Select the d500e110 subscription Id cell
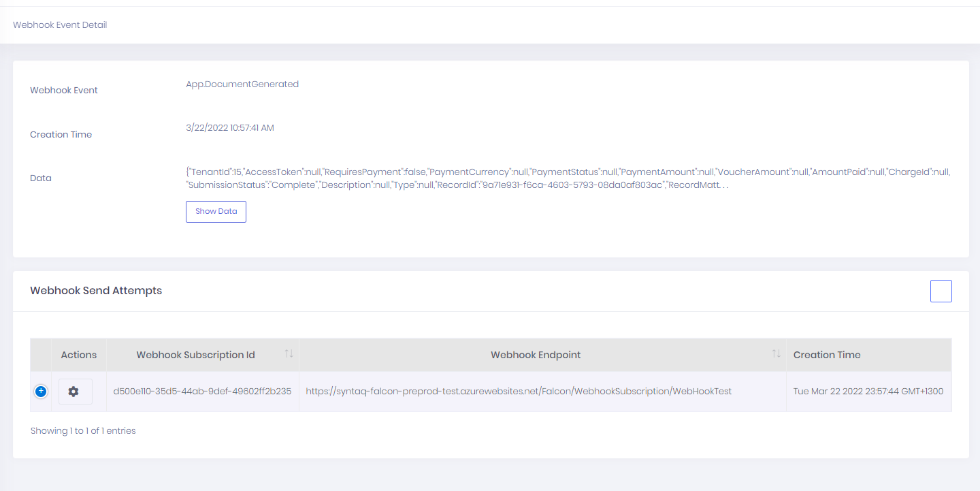Viewport: 980px width, 491px height. click(x=202, y=391)
